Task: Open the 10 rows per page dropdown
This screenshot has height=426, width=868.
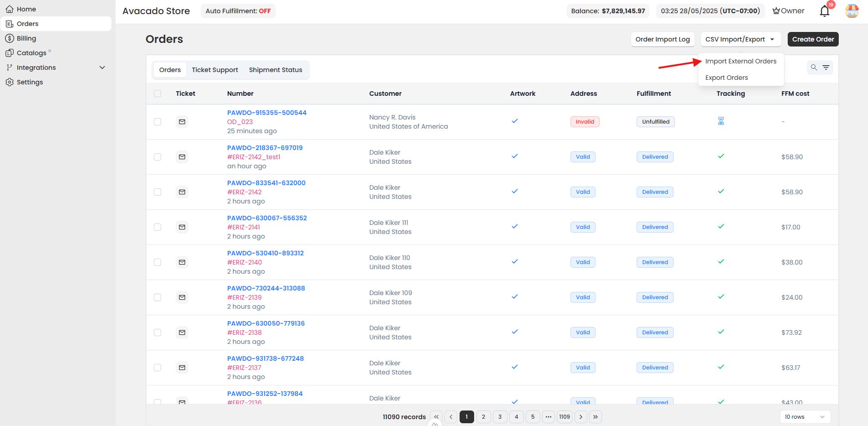Action: point(805,417)
